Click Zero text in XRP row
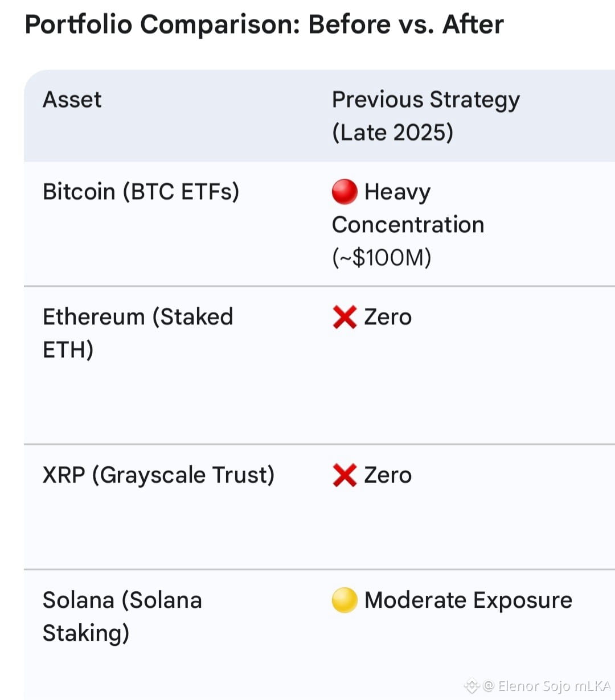The width and height of the screenshot is (615, 700). point(388,475)
